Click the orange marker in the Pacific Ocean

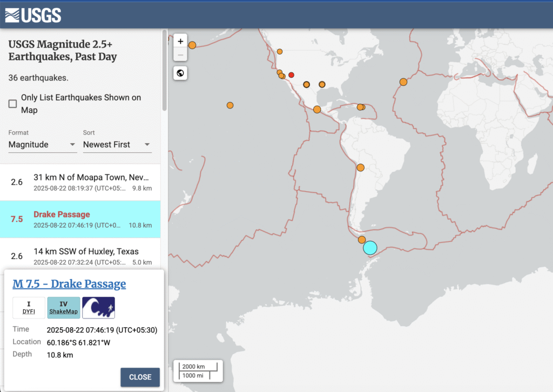(x=230, y=105)
